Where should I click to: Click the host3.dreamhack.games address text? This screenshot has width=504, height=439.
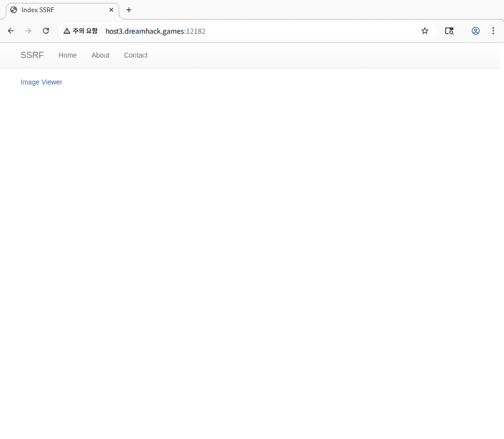click(x=145, y=31)
